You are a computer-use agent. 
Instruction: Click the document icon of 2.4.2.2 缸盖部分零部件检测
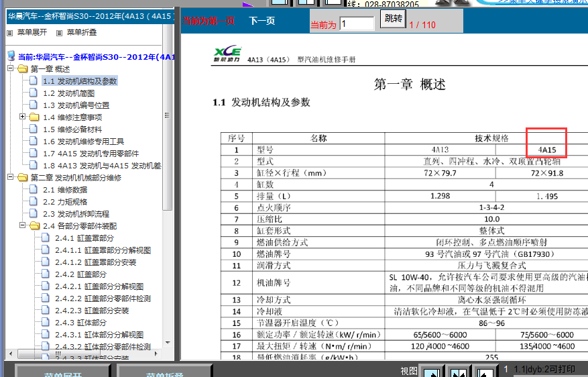click(x=46, y=298)
